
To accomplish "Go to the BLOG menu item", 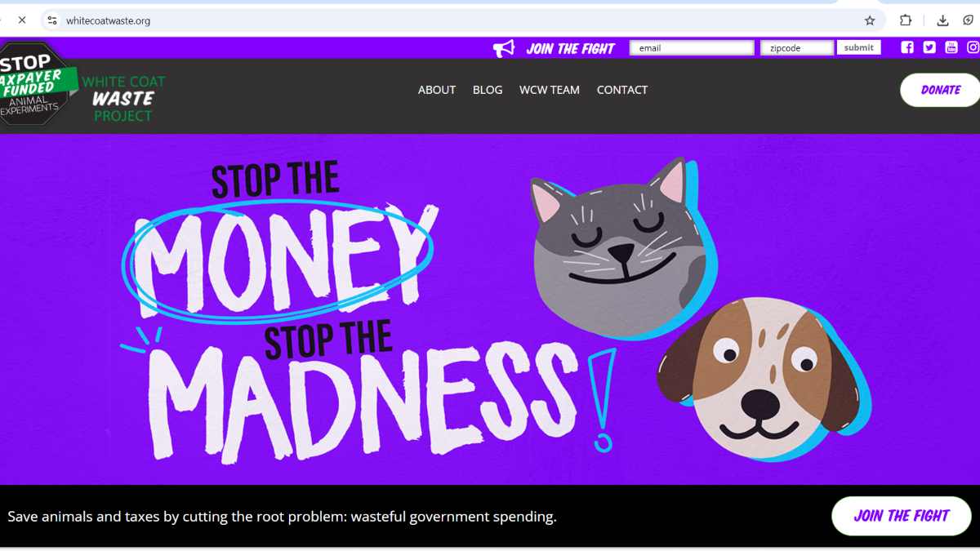I will tap(488, 90).
